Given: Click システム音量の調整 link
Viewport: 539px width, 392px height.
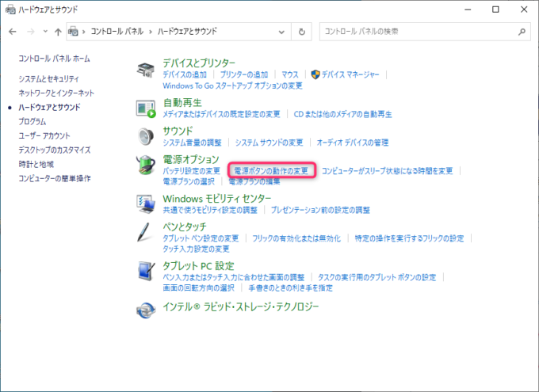Looking at the screenshot, I should (192, 143).
